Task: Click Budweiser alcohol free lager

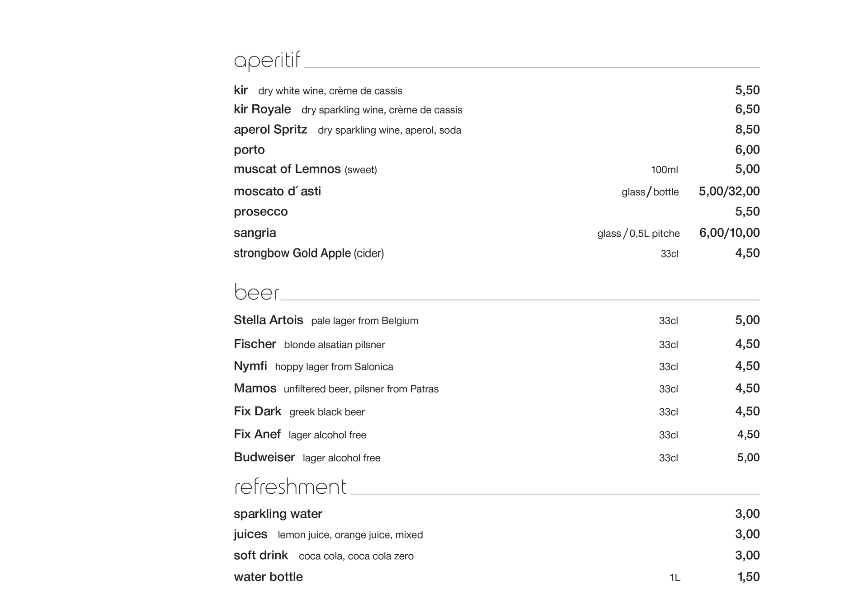Action: pos(264,457)
